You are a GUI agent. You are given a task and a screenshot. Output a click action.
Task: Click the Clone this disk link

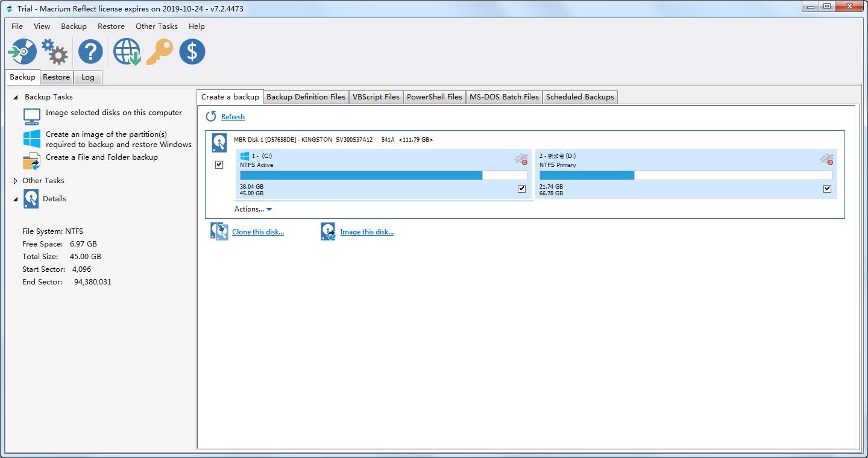pyautogui.click(x=258, y=232)
